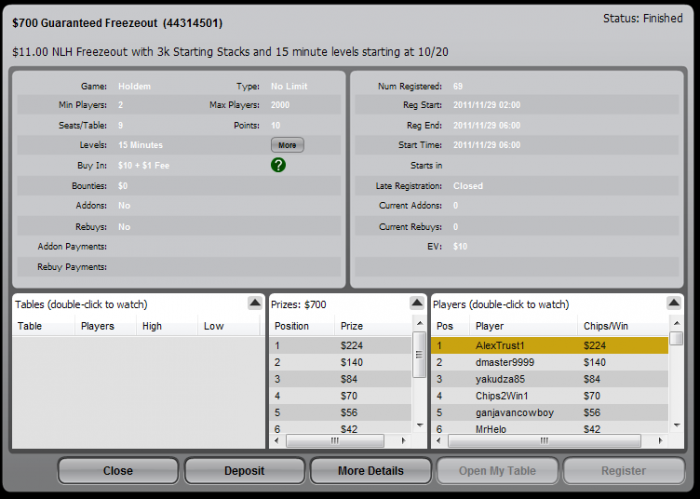This screenshot has height=499, width=700.
Task: Show More Details for tournament
Action: point(371,470)
